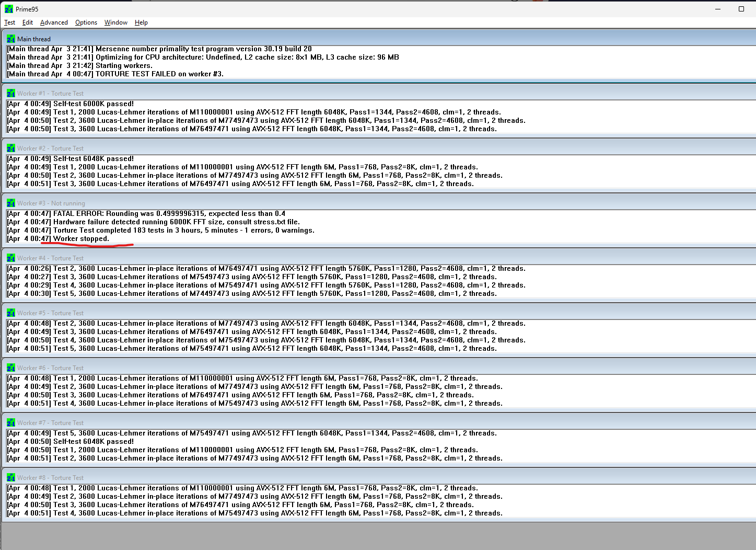Click the Torture Test completed 183 tests line

click(160, 231)
